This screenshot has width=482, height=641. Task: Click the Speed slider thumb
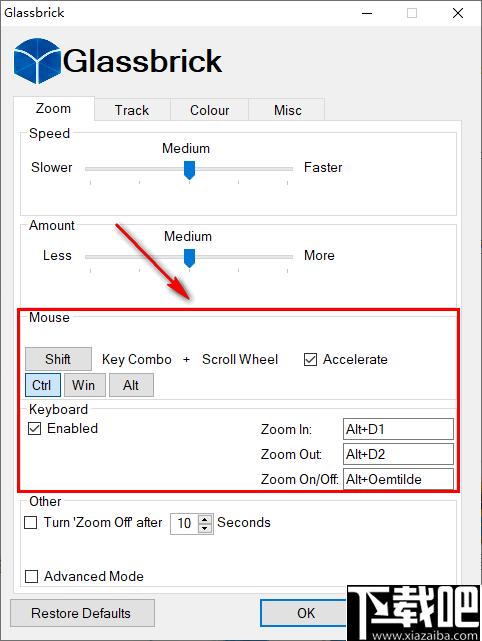pyautogui.click(x=189, y=170)
